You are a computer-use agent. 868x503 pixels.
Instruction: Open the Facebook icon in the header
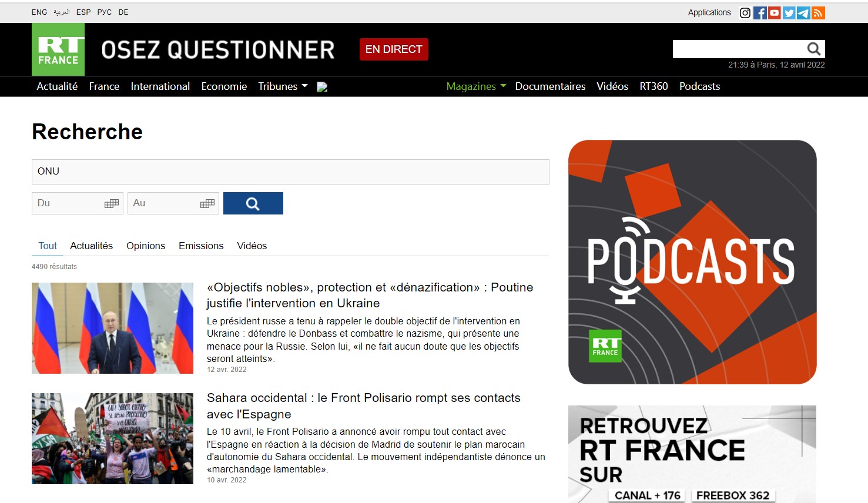[x=760, y=13]
